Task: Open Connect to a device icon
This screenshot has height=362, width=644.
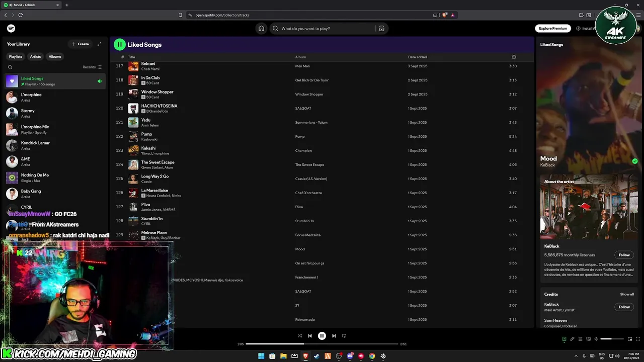Action: point(588,339)
